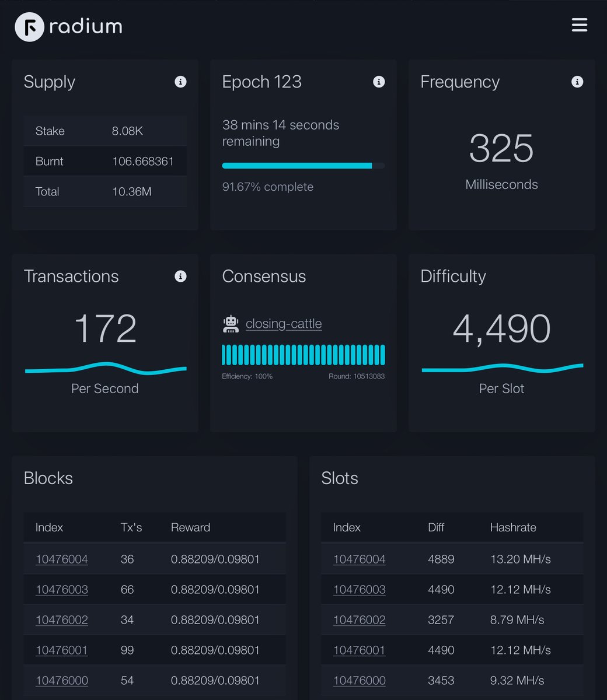This screenshot has height=700, width=607.
Task: Open block 10476001 in Blocks table
Action: (x=62, y=650)
